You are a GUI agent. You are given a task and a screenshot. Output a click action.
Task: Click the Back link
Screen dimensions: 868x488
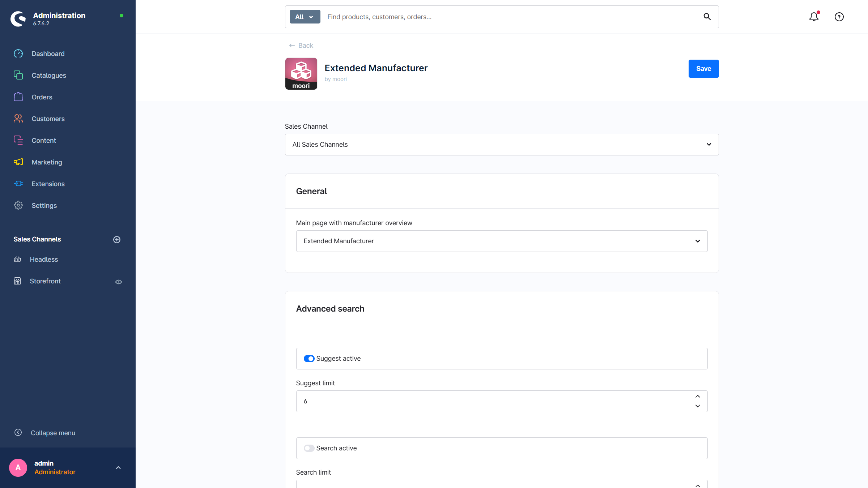[x=301, y=46]
